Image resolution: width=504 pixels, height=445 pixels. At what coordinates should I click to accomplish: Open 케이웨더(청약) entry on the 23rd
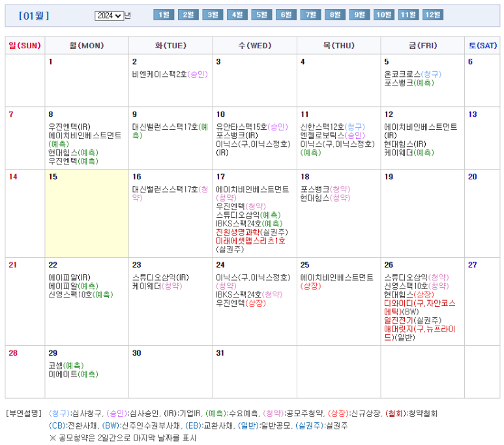click(157, 286)
